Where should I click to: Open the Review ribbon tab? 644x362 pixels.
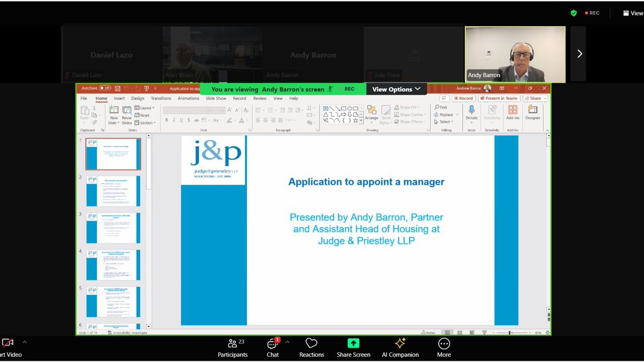click(x=260, y=99)
